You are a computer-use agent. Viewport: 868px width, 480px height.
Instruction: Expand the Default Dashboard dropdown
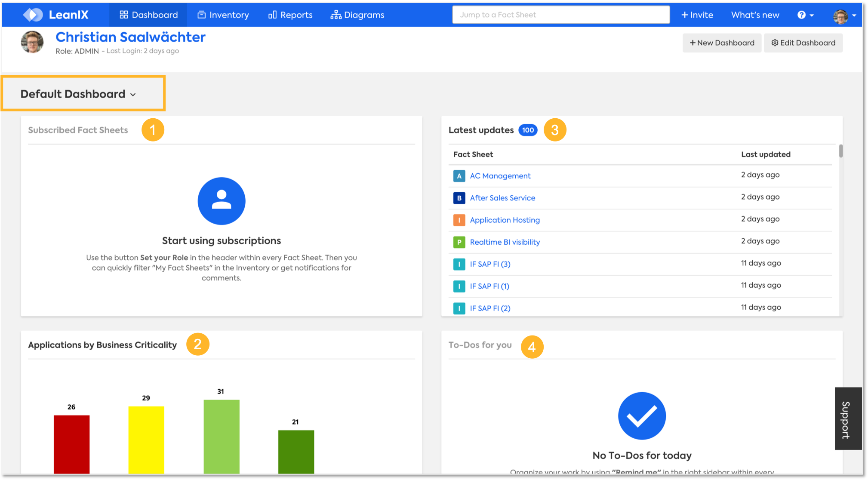[x=78, y=94]
